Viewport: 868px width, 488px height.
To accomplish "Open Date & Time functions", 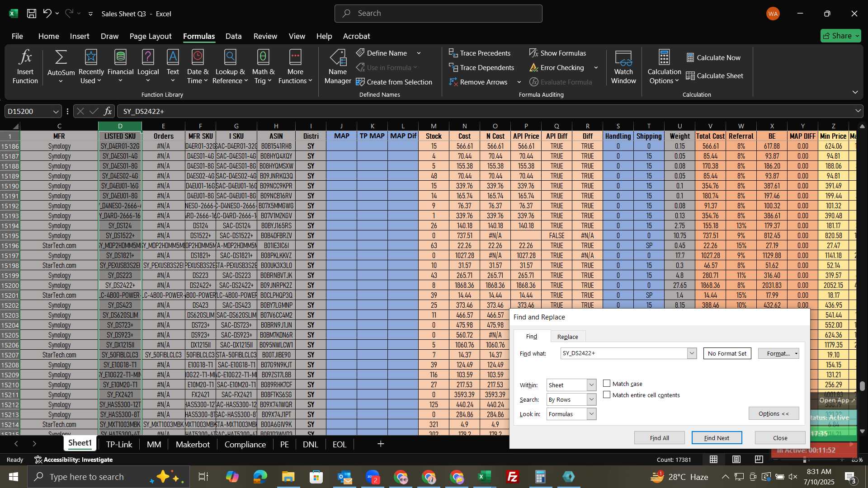I will click(x=198, y=67).
